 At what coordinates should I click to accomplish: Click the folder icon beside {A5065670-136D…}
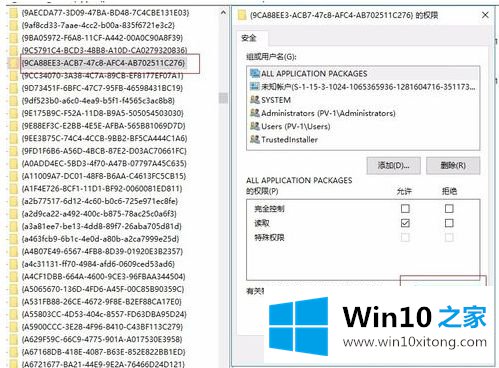[x=13, y=289]
